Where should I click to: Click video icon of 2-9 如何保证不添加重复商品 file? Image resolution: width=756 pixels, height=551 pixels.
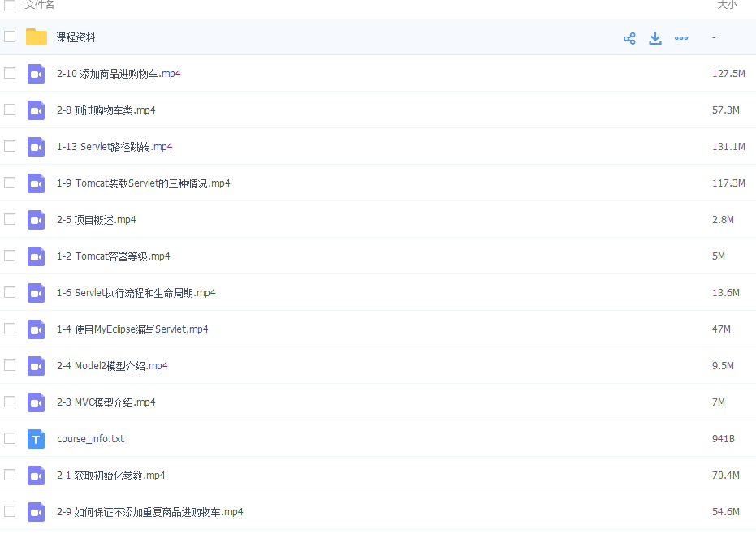(37, 512)
